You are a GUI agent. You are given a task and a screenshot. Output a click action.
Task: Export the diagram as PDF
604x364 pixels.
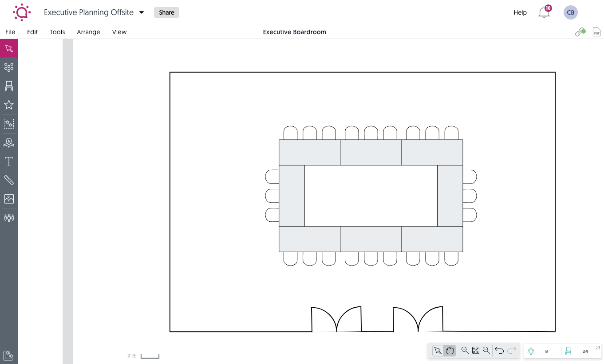(x=596, y=31)
